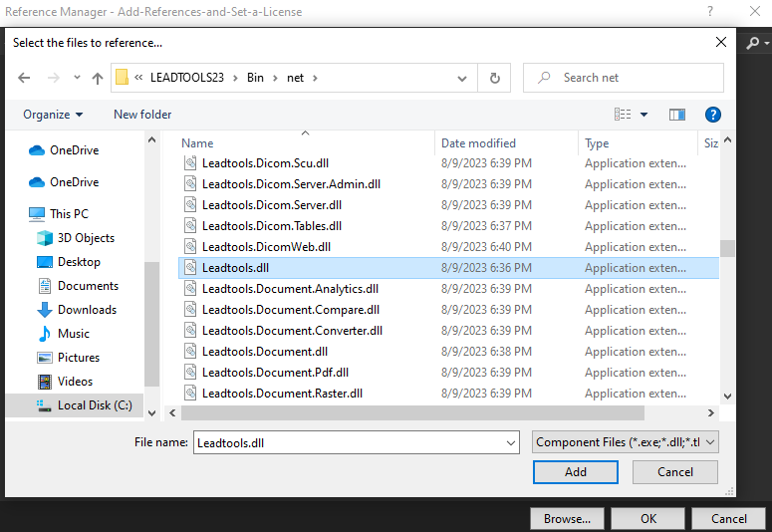The width and height of the screenshot is (772, 532).
Task: Click Browse... in Reference Manager
Action: coord(567,519)
